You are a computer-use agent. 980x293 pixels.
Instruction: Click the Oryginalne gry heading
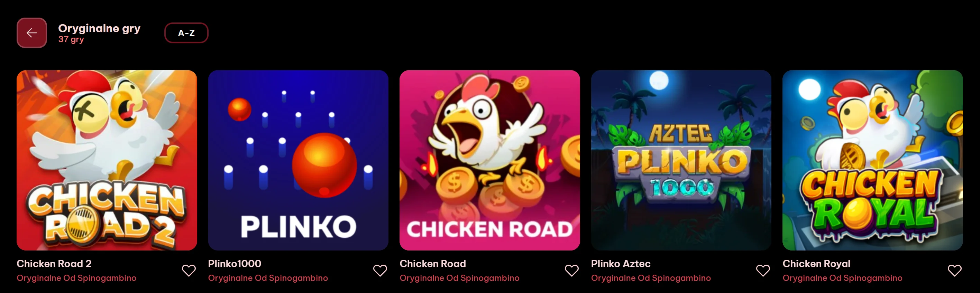click(99, 28)
